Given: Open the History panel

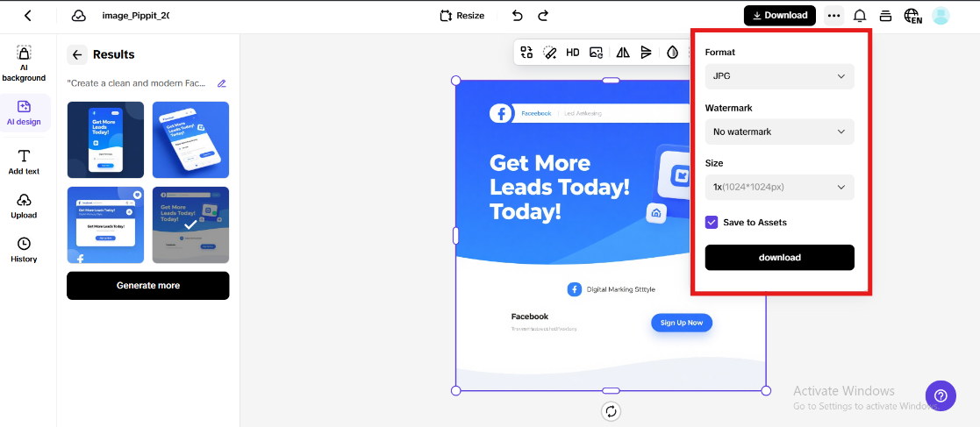Looking at the screenshot, I should [x=24, y=251].
